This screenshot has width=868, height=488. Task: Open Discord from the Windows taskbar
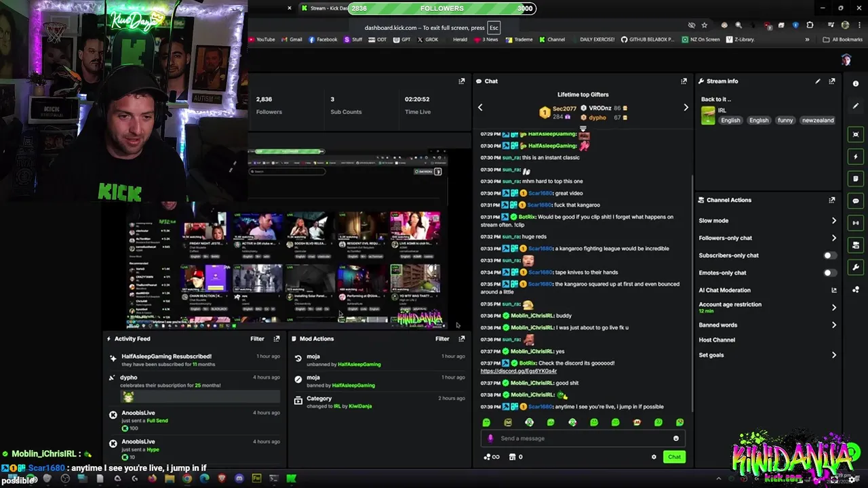click(239, 479)
